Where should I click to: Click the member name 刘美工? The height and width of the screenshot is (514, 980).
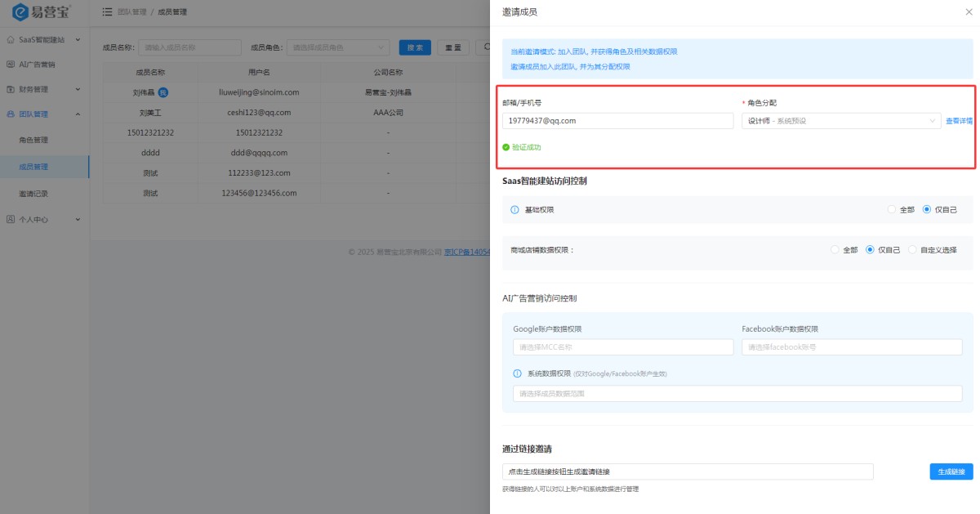pyautogui.click(x=150, y=113)
